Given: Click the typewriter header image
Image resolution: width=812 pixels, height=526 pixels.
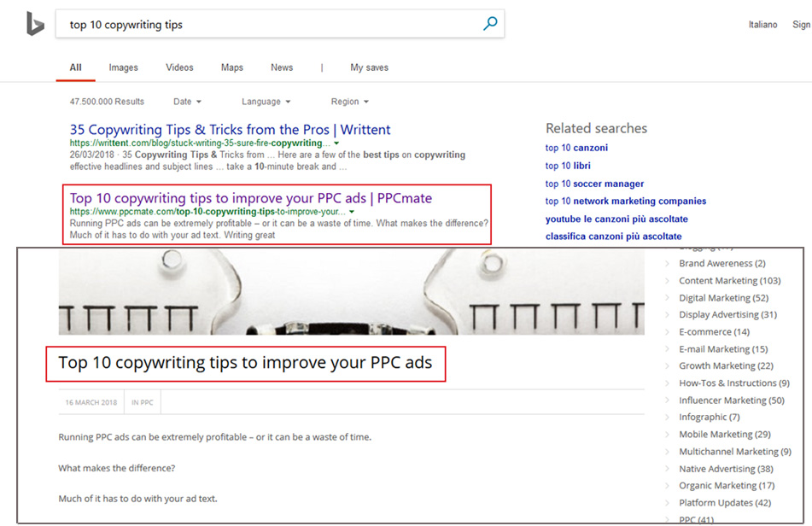Looking at the screenshot, I should pos(351,292).
